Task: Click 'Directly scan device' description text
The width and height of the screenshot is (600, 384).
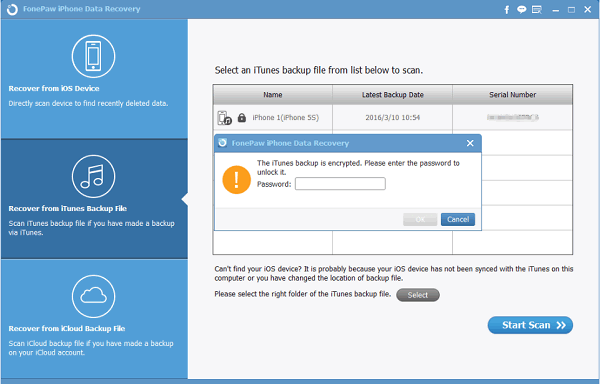Action: click(x=88, y=103)
